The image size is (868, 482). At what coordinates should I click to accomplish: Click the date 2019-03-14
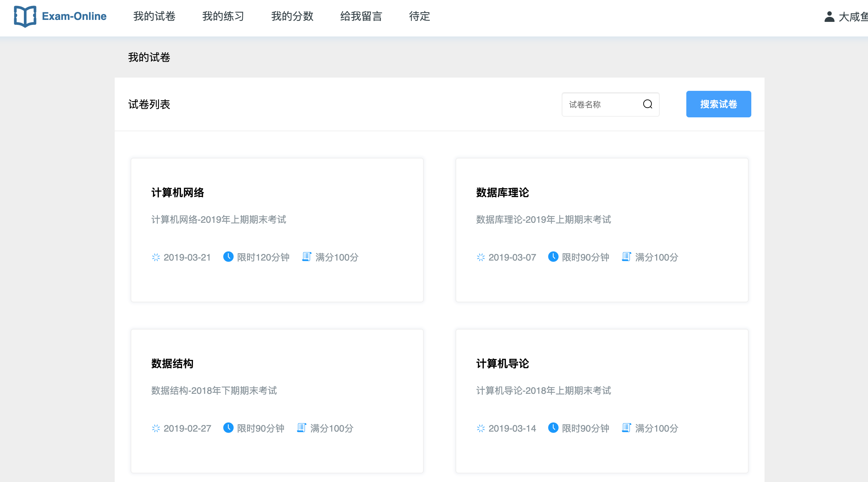tap(512, 428)
